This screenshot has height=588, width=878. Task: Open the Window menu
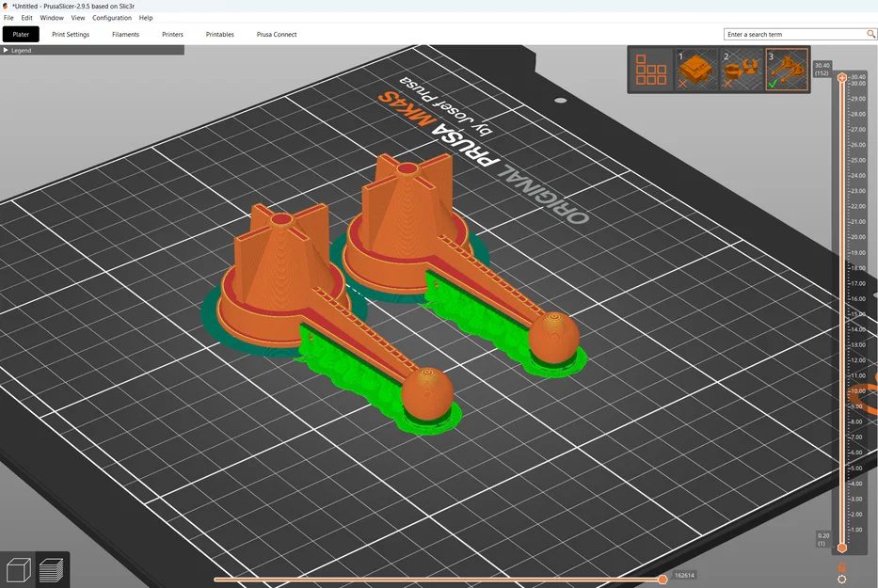click(x=52, y=18)
